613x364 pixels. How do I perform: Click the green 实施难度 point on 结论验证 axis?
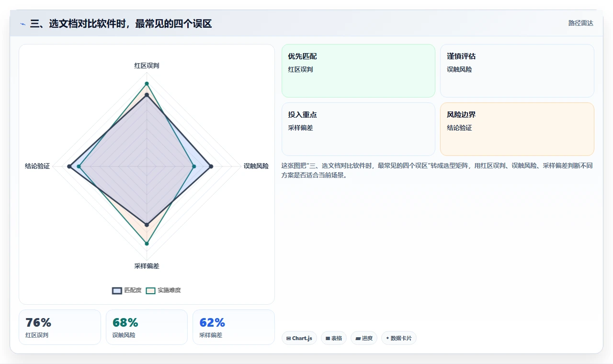point(79,166)
